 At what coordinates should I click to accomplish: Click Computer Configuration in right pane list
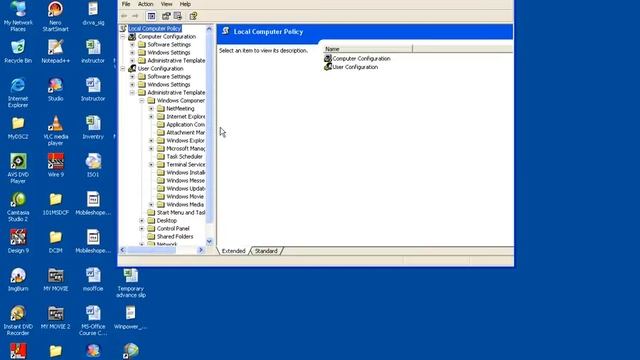357,58
